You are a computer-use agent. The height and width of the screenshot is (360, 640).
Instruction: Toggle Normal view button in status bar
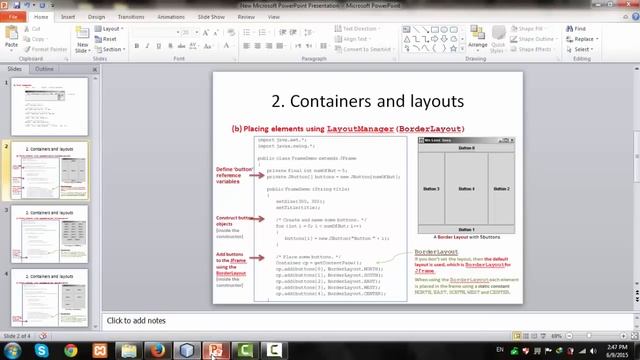coord(517,336)
